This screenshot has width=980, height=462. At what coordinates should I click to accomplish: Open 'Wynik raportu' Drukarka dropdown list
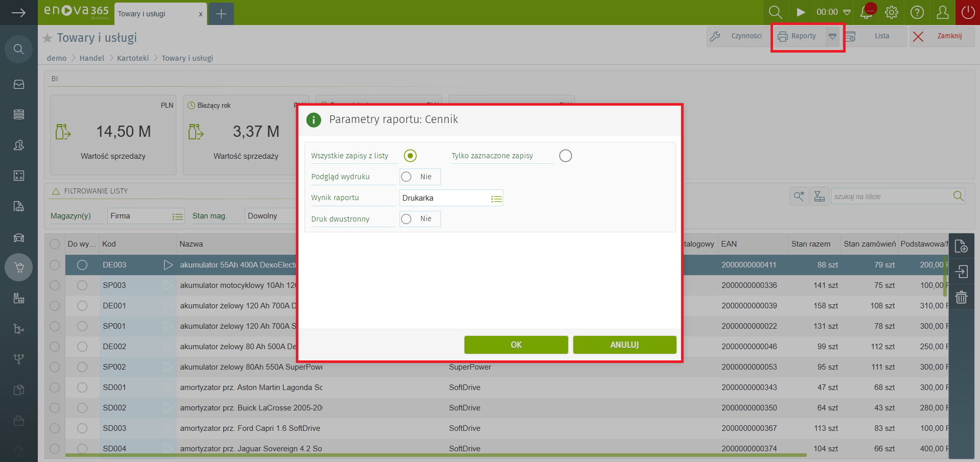(x=496, y=199)
